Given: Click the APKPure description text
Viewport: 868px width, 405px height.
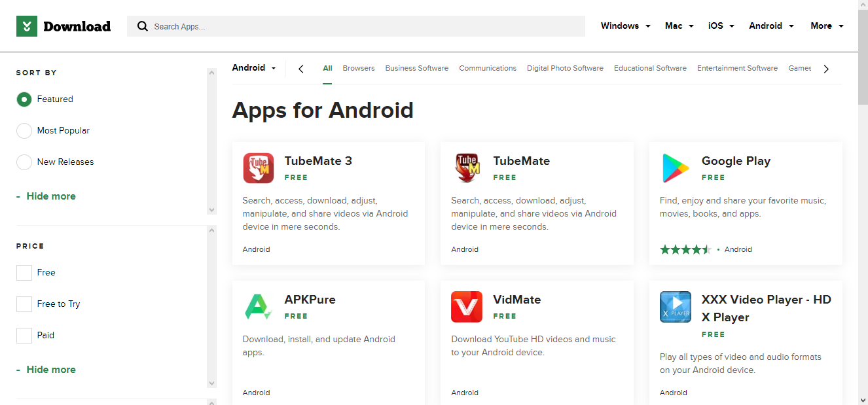Looking at the screenshot, I should pos(319,345).
